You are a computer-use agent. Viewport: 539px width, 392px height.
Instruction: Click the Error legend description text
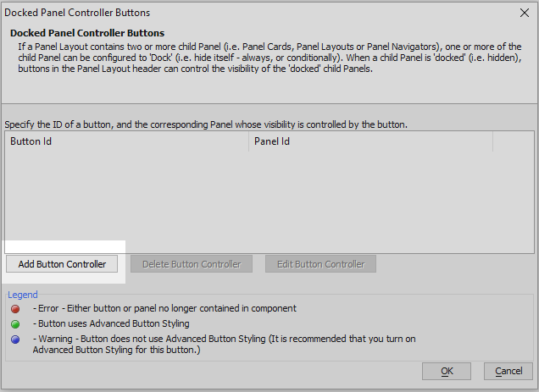point(164,308)
